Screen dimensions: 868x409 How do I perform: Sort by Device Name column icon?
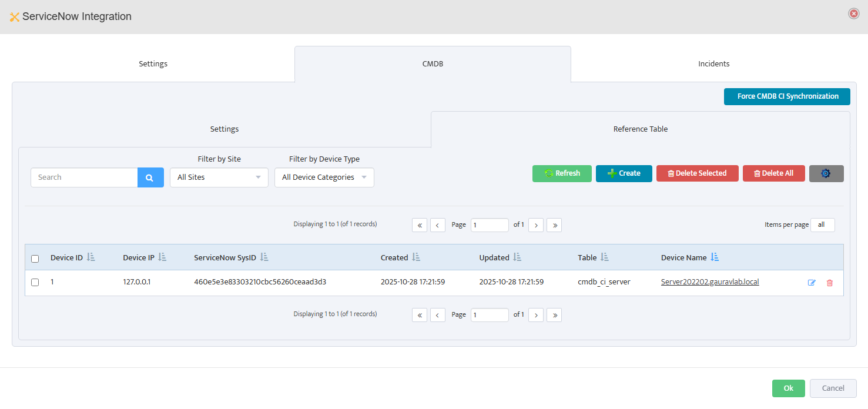(715, 257)
